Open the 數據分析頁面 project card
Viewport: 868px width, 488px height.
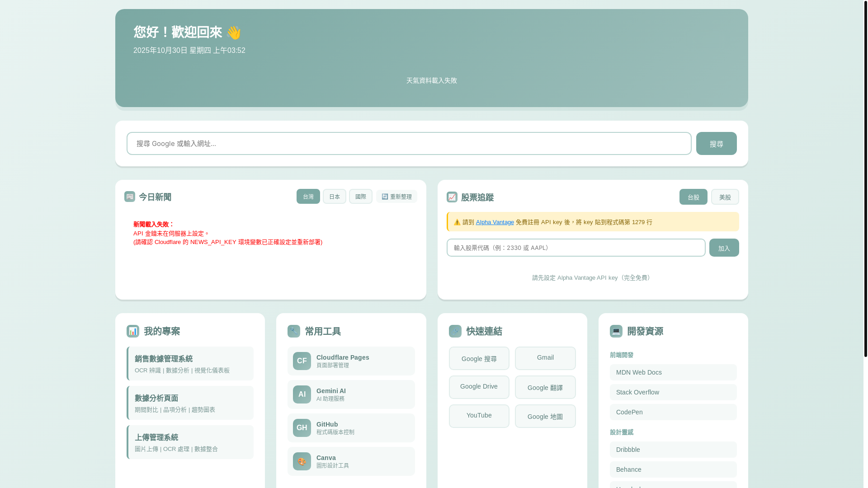point(190,403)
